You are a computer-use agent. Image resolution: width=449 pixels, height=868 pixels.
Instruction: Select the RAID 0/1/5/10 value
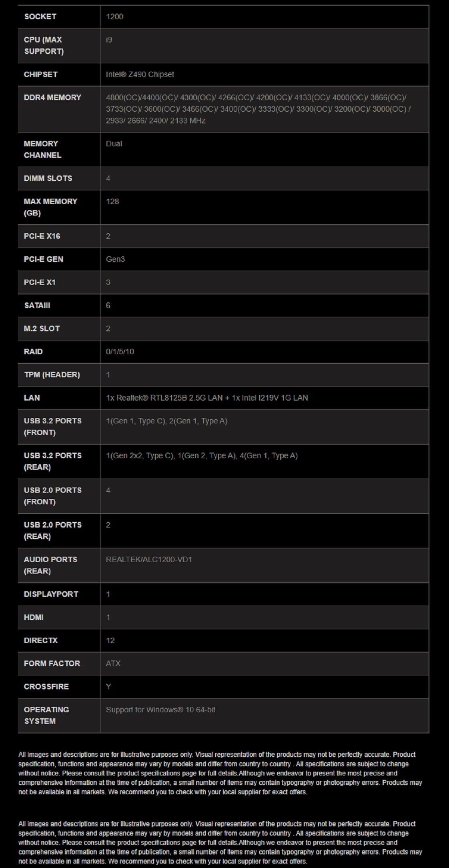[120, 351]
